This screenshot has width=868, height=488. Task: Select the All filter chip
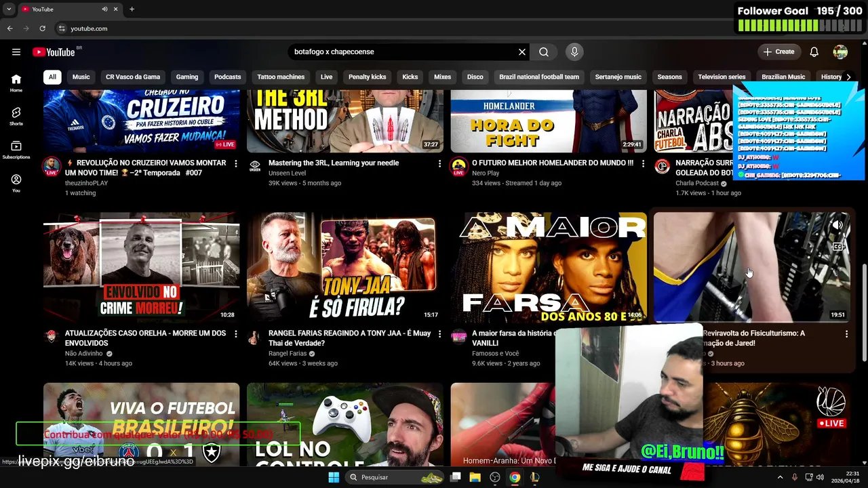(52, 77)
